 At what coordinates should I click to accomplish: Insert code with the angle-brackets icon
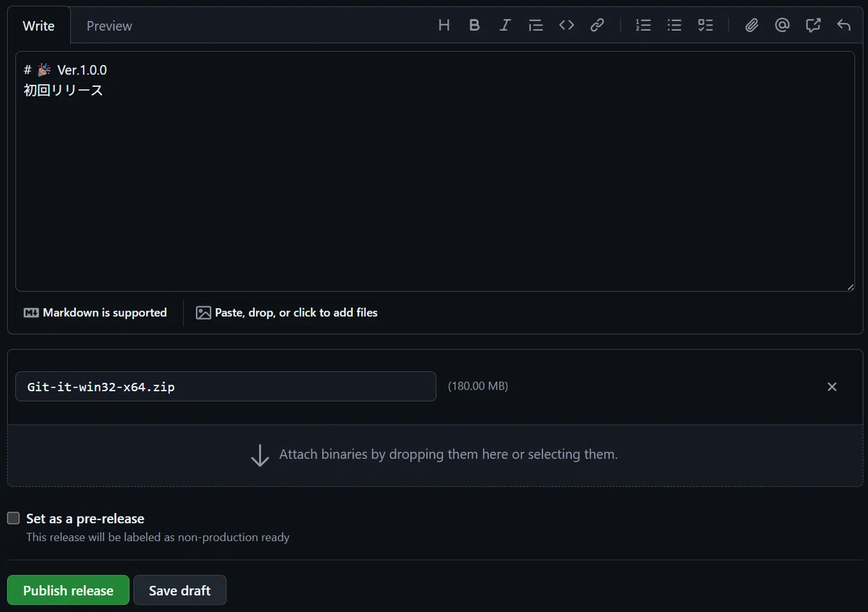(566, 25)
